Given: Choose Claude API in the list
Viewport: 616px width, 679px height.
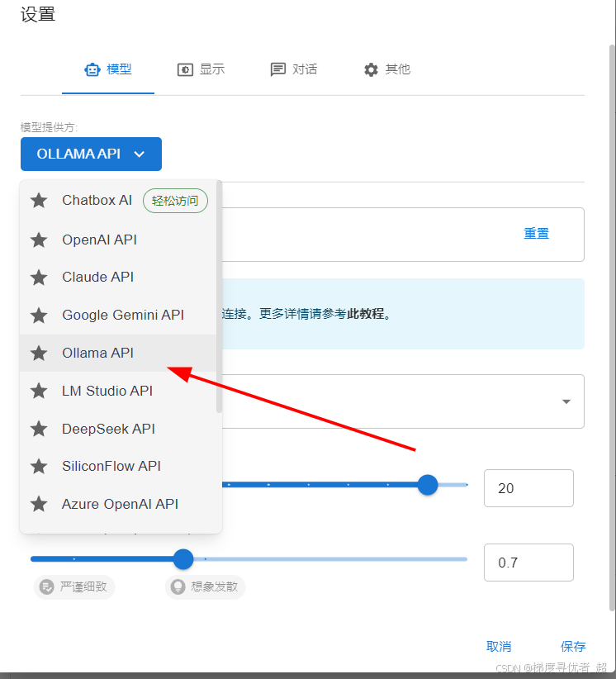Looking at the screenshot, I should 118,278.
